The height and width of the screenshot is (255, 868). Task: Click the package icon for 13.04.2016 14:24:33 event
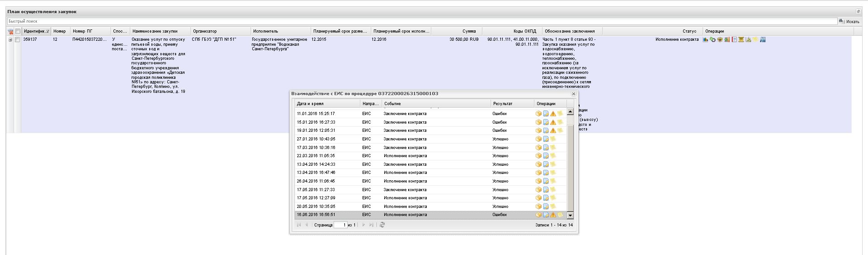[538, 164]
